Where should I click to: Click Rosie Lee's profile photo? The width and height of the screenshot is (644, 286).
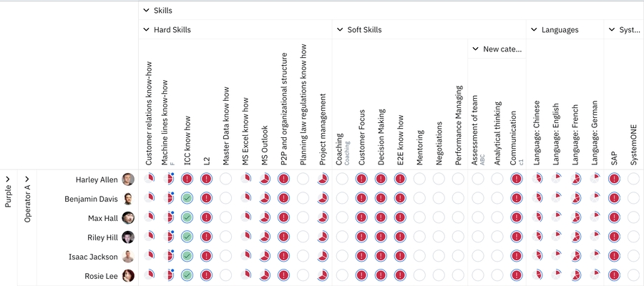point(128,275)
